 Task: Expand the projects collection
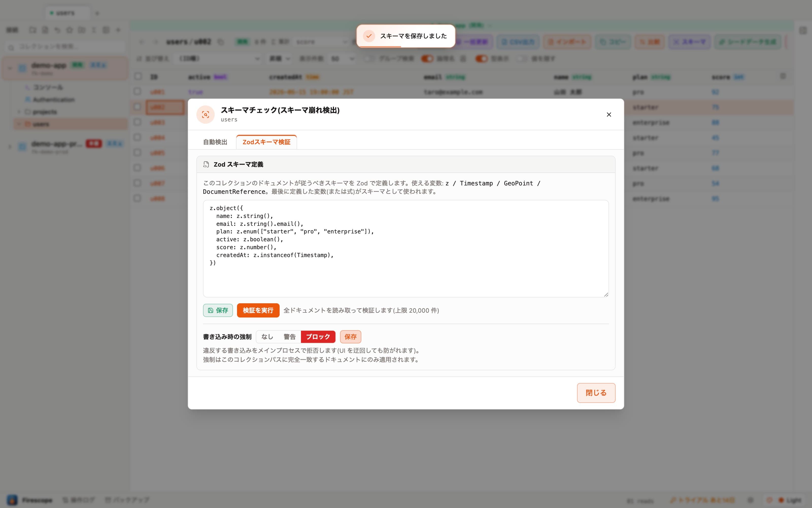[x=19, y=112]
